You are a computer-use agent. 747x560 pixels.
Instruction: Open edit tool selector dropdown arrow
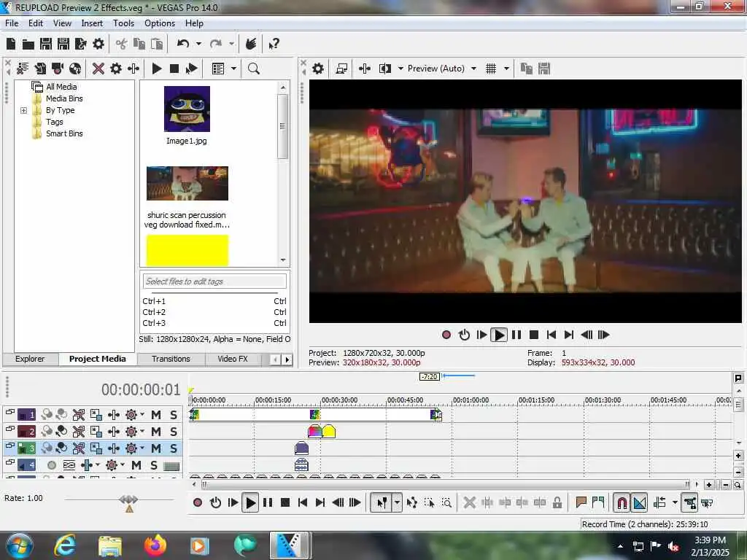[397, 502]
